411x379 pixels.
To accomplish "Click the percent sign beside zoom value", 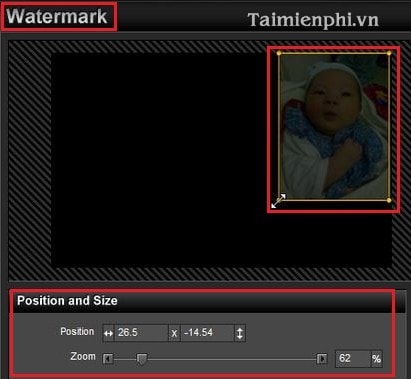I will coord(377,359).
